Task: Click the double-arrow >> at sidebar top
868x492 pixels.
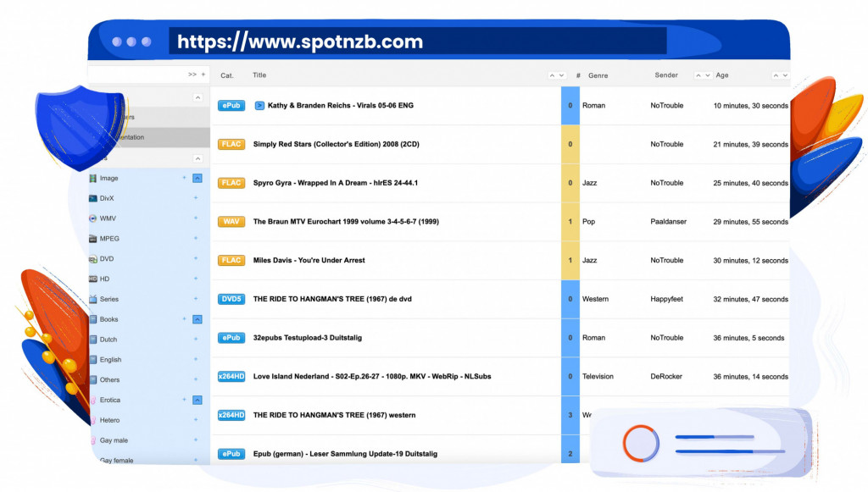Action: pos(192,74)
